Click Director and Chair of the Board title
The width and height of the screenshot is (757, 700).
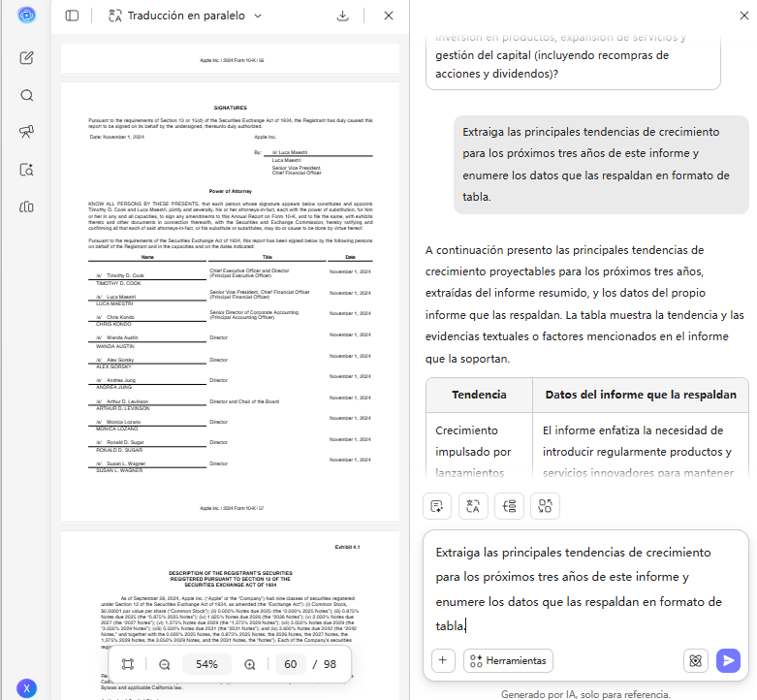244,401
